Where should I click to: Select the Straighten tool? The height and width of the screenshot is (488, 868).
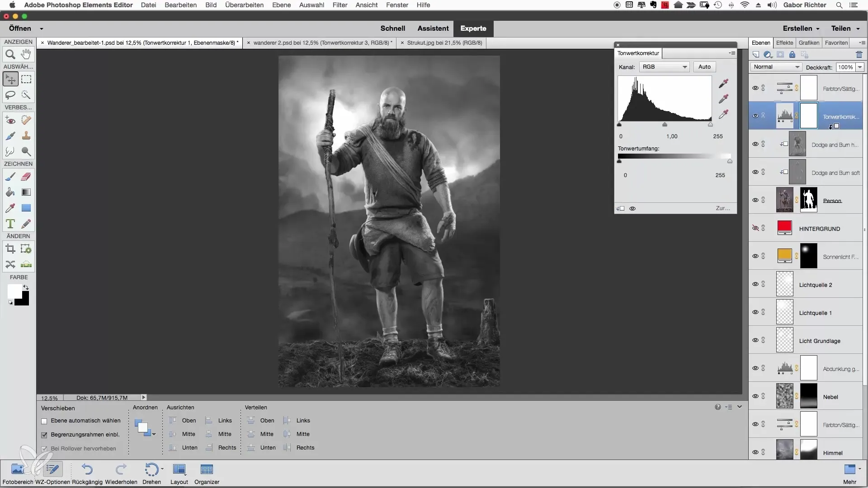[26, 264]
